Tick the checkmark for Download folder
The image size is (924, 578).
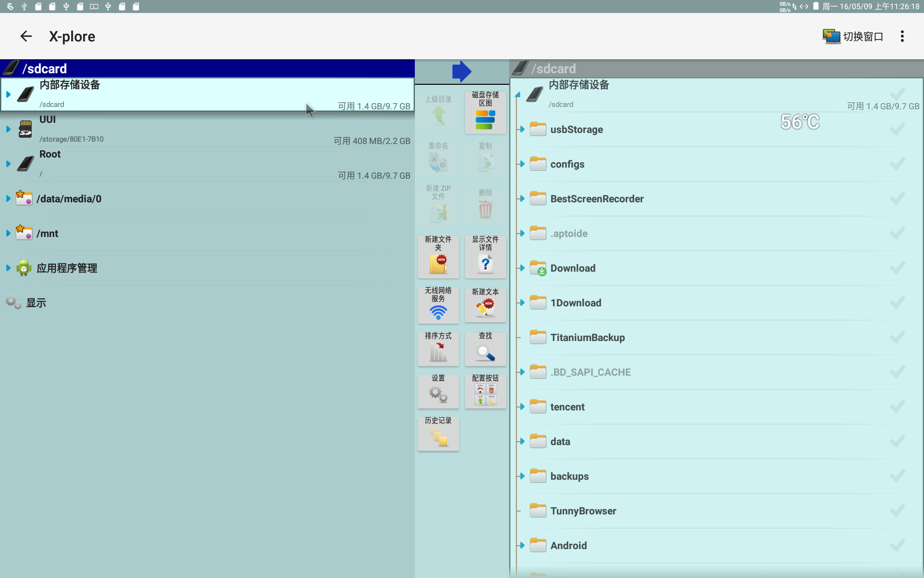[897, 268]
